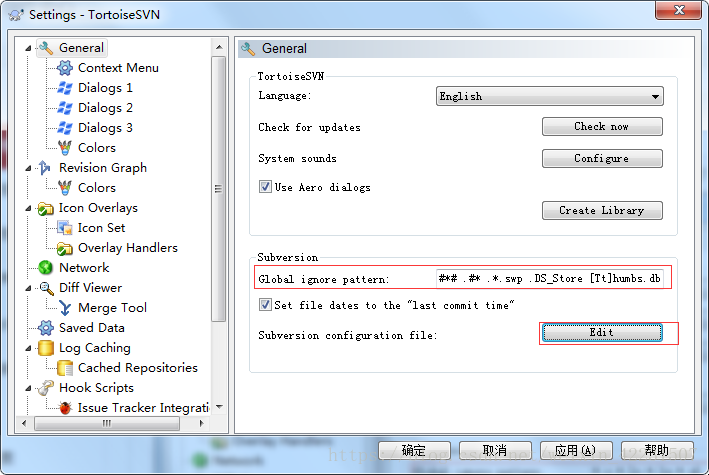Click the Saved Data gear icon

(45, 328)
